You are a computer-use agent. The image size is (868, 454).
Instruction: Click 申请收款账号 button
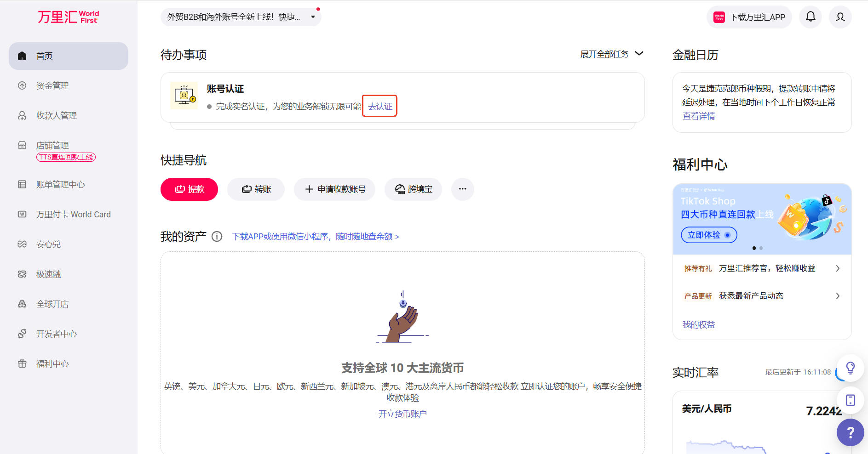(x=334, y=189)
